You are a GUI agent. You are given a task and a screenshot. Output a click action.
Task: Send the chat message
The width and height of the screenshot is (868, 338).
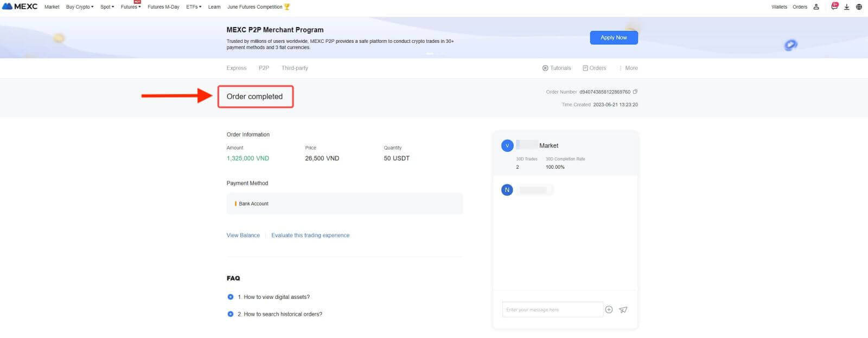pyautogui.click(x=623, y=309)
